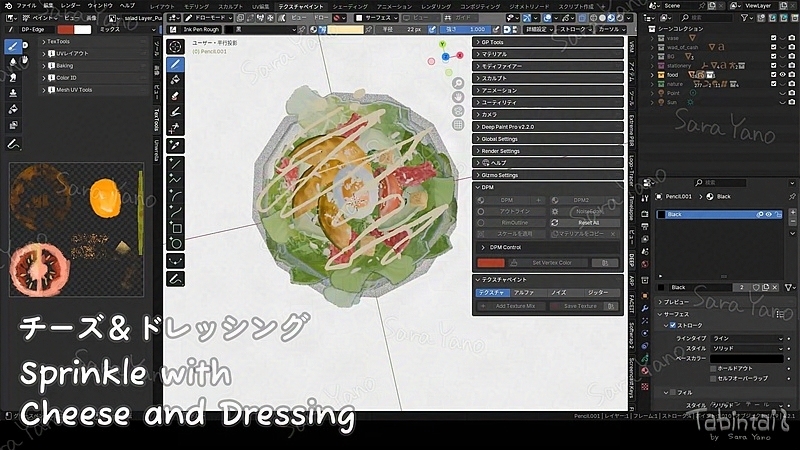Image resolution: width=800 pixels, height=450 pixels.
Task: Select the Circle shape tool
Action: coord(176,243)
